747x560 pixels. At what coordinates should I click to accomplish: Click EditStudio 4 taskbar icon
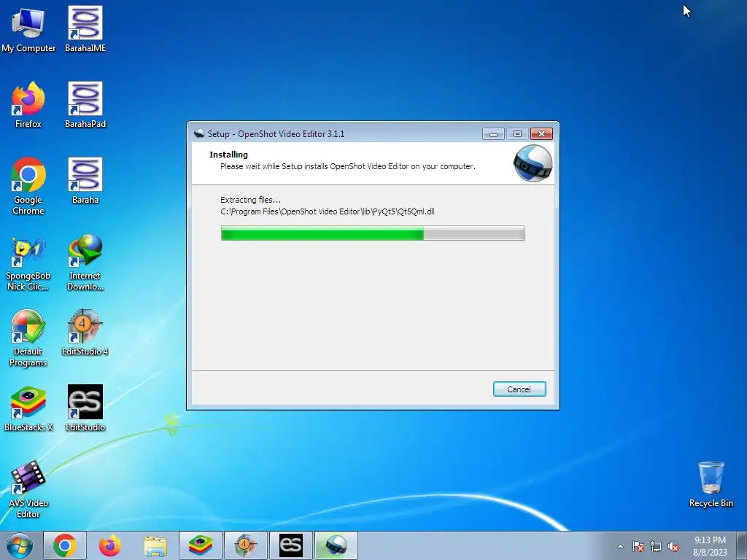(245, 545)
